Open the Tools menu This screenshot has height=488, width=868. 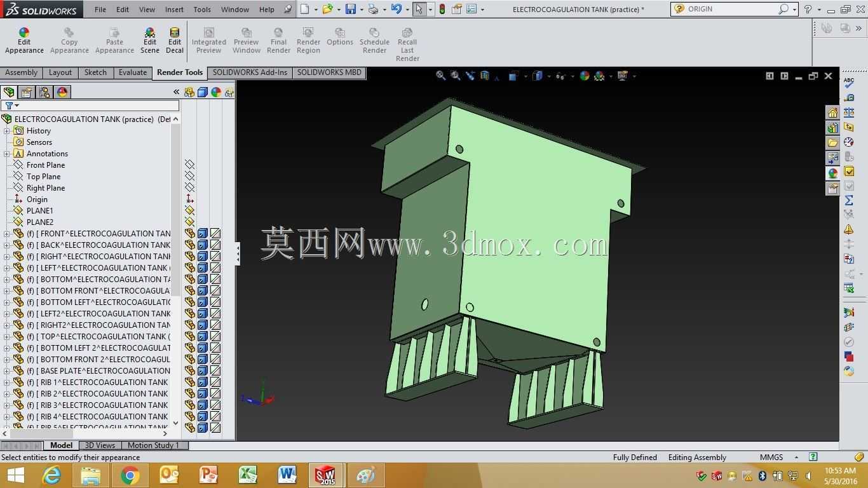(202, 10)
